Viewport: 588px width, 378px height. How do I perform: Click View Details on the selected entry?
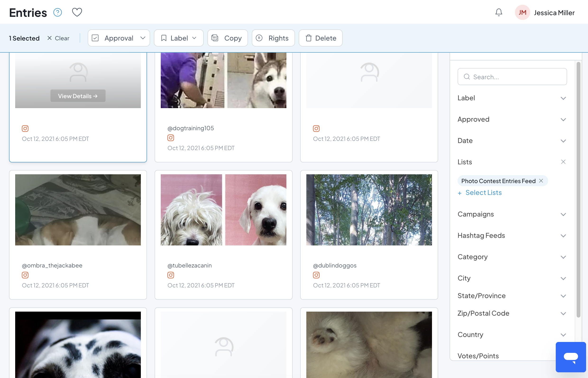(x=78, y=96)
